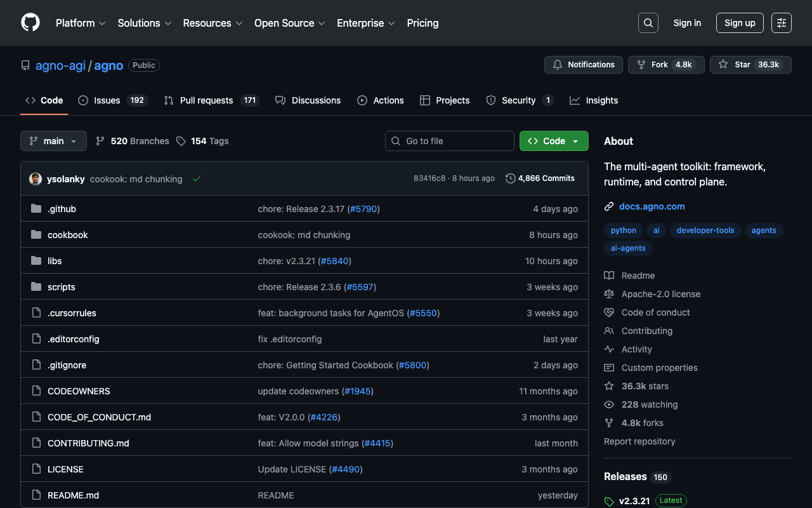This screenshot has height=508, width=812.
Task: Expand the main branch dropdown
Action: (53, 141)
